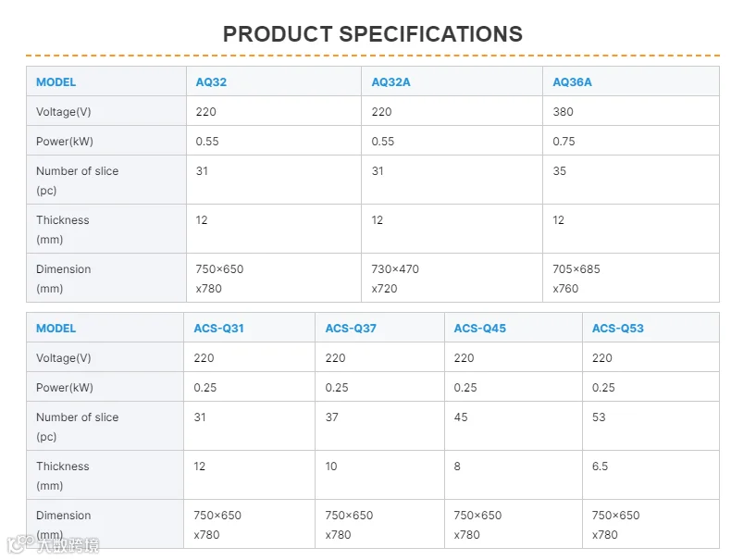Click the ACS-Q37 model header

click(x=351, y=329)
